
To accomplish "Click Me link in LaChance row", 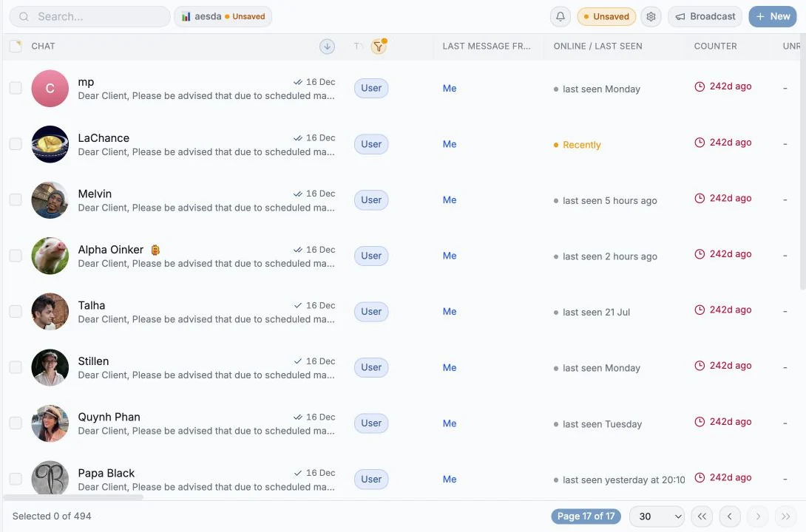I will (450, 144).
